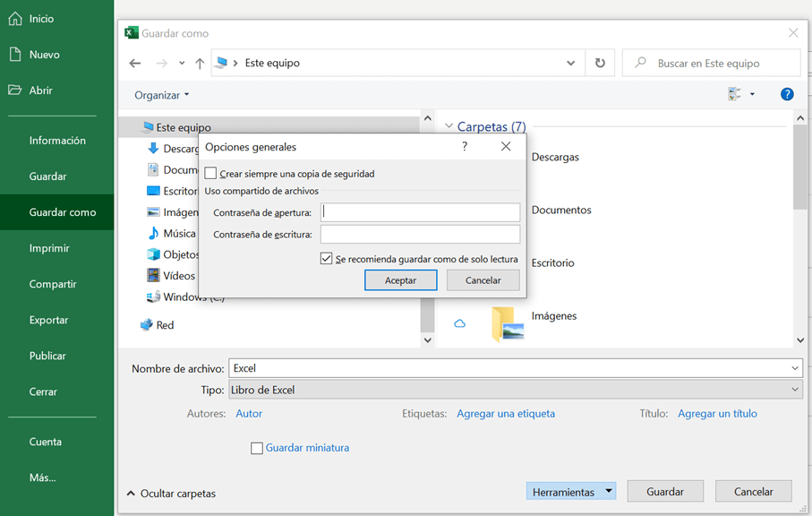Click the back navigation arrow
Screen dimensions: 812x516
[135, 64]
